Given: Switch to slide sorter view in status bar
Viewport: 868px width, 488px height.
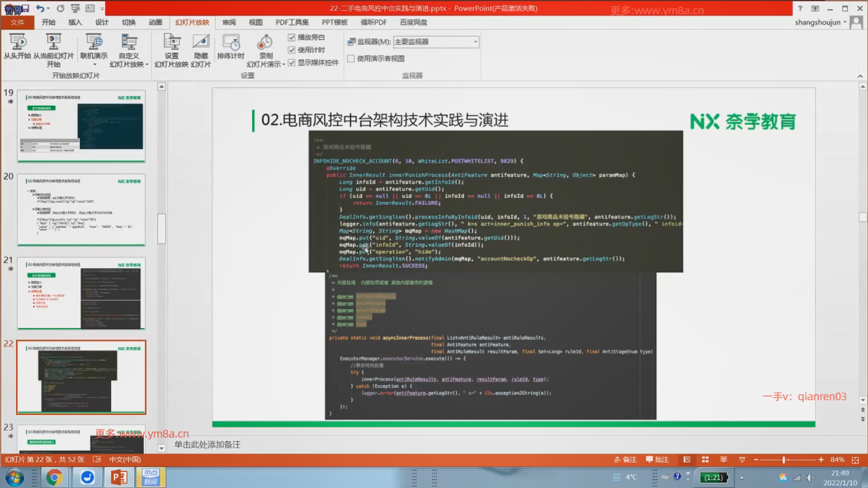Looking at the screenshot, I should [x=705, y=460].
